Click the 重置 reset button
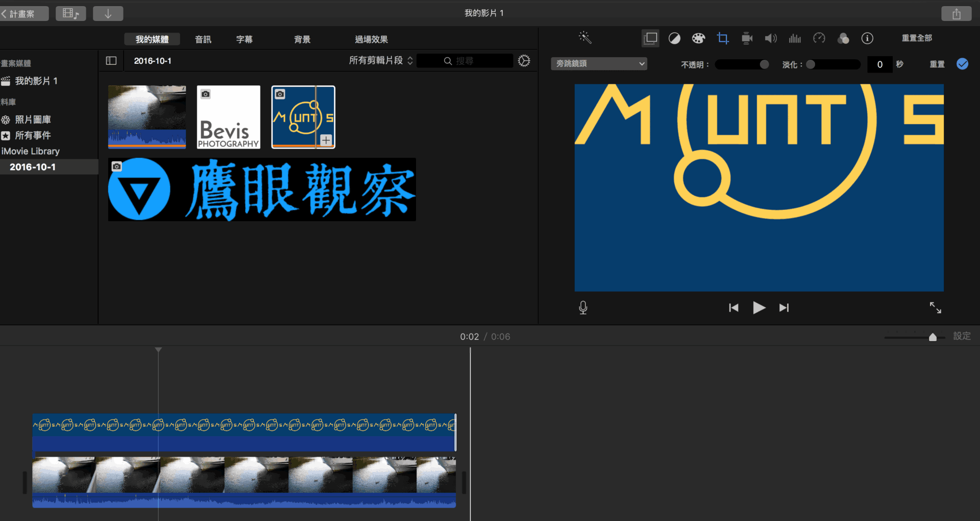The height and width of the screenshot is (521, 980). [937, 64]
